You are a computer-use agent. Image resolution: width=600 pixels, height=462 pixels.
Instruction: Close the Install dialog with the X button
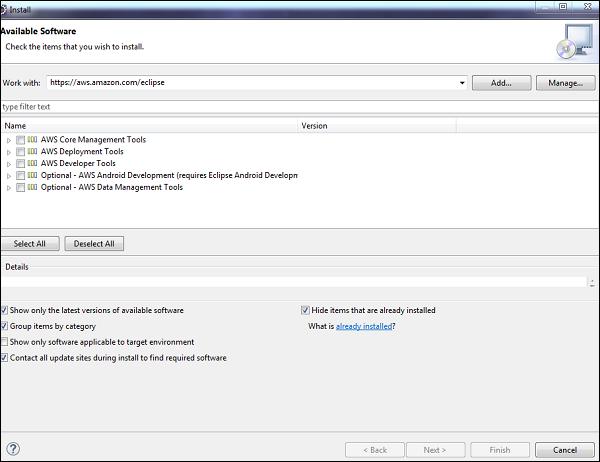588,7
